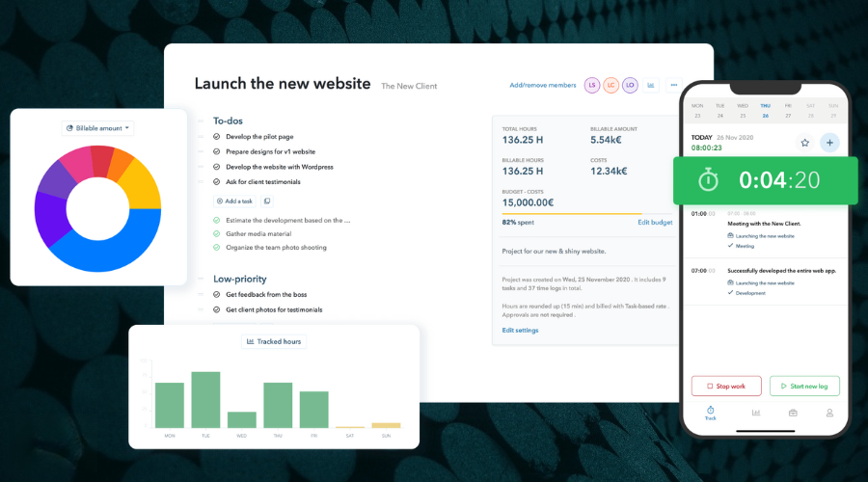Click checkmark icon next to Meeting tag

tap(730, 246)
